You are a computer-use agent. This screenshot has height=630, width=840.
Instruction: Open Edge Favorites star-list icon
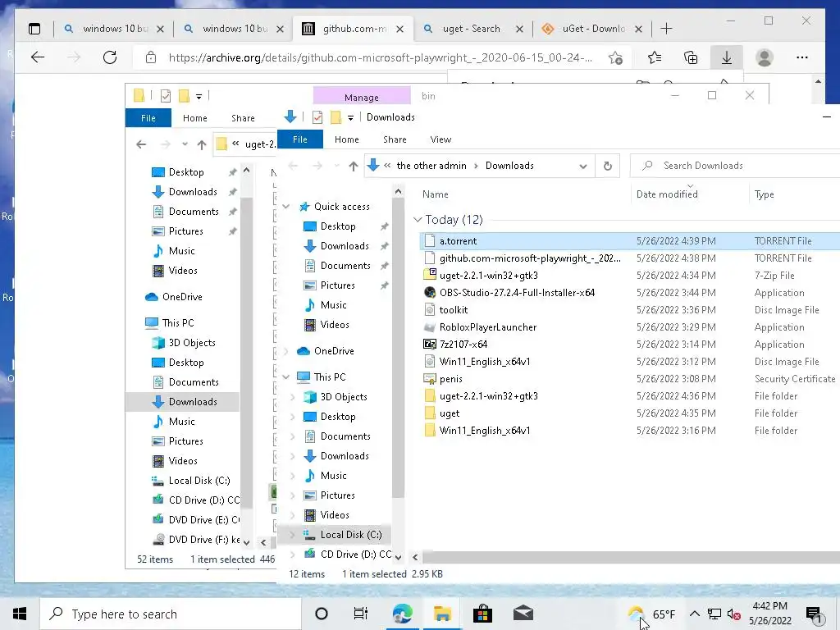(654, 57)
